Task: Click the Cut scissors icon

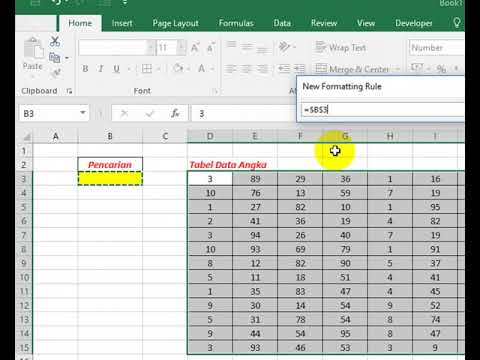Action: coord(55,42)
